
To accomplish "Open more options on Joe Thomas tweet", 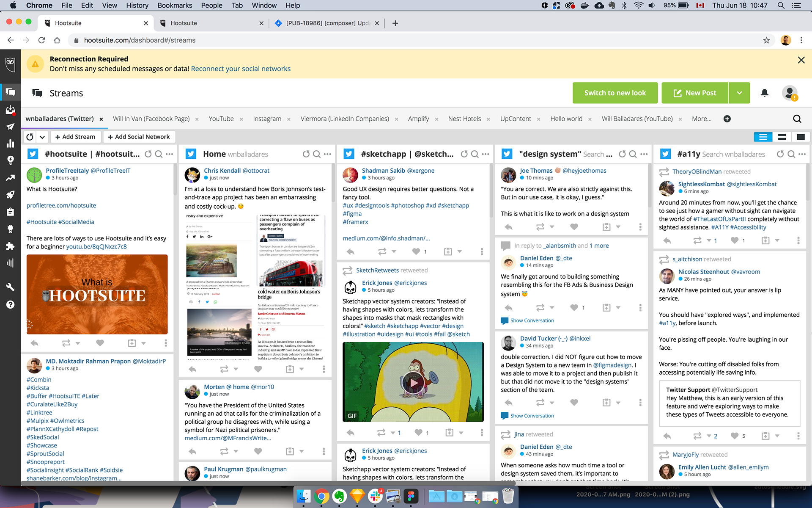I will [640, 227].
